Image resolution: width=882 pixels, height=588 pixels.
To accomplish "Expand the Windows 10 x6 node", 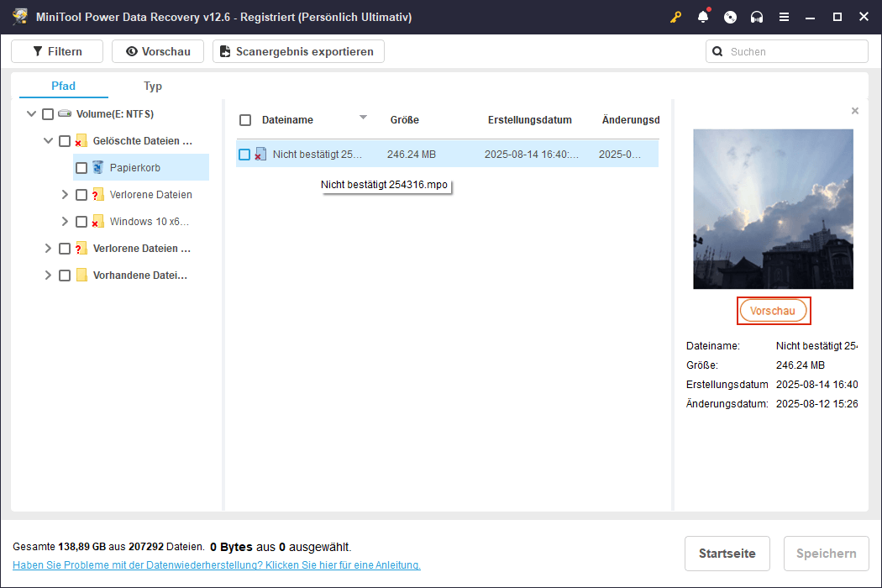I will (65, 222).
